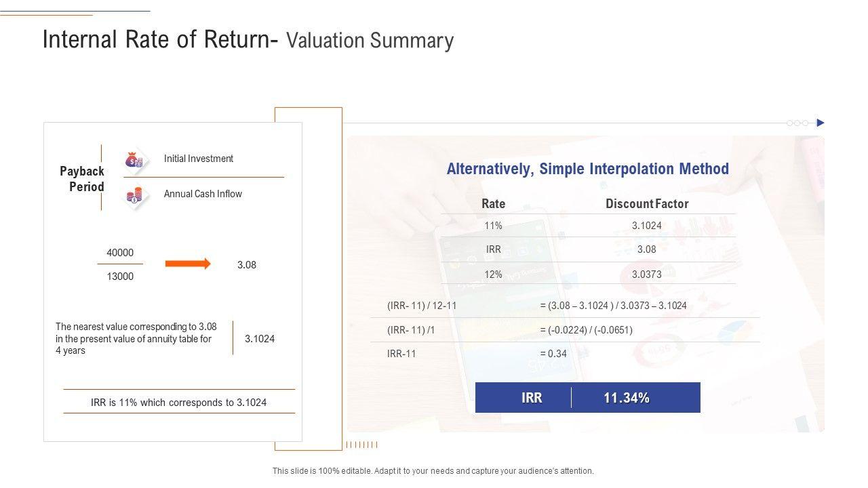The width and height of the screenshot is (868, 488).
Task: Click the coin stack Annual Cash Inflow icon
Action: point(134,195)
